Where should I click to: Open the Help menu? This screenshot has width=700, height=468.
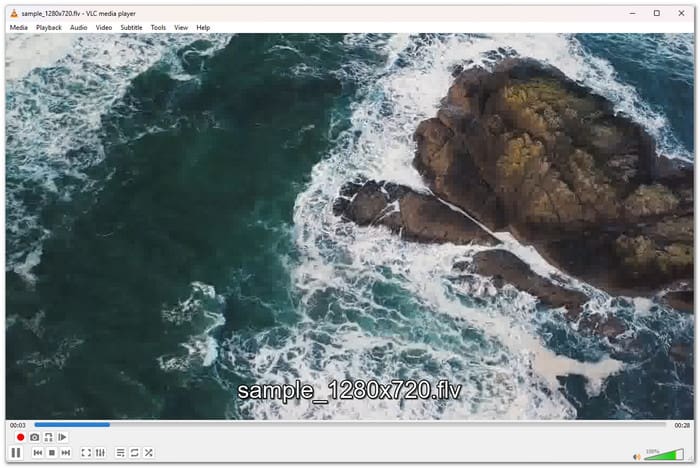[x=203, y=27]
